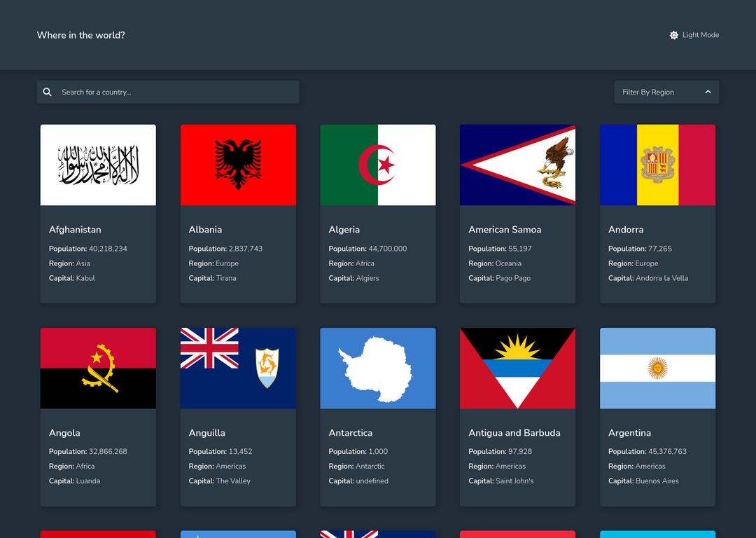756x538 pixels.
Task: Click the sun icon beside Light Mode
Action: 674,35
